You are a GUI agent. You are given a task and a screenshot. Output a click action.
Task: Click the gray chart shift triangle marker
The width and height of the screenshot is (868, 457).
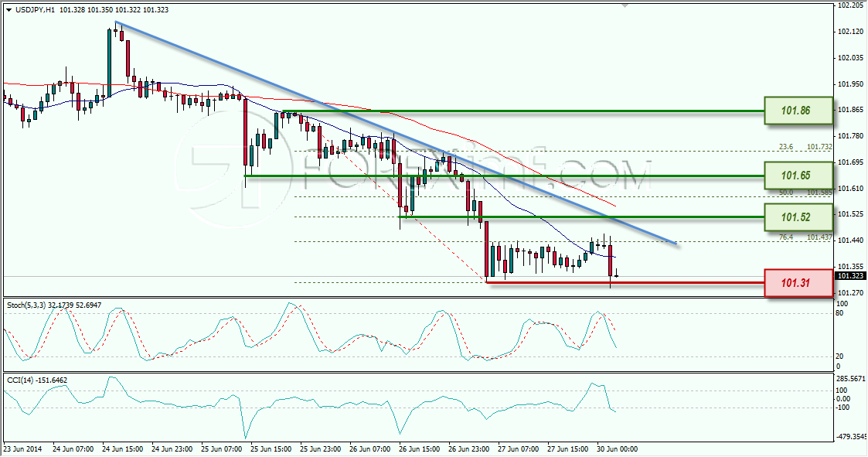[x=625, y=5]
